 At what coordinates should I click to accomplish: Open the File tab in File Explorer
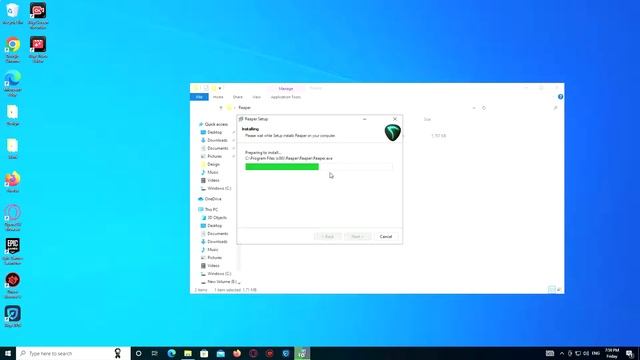[199, 97]
